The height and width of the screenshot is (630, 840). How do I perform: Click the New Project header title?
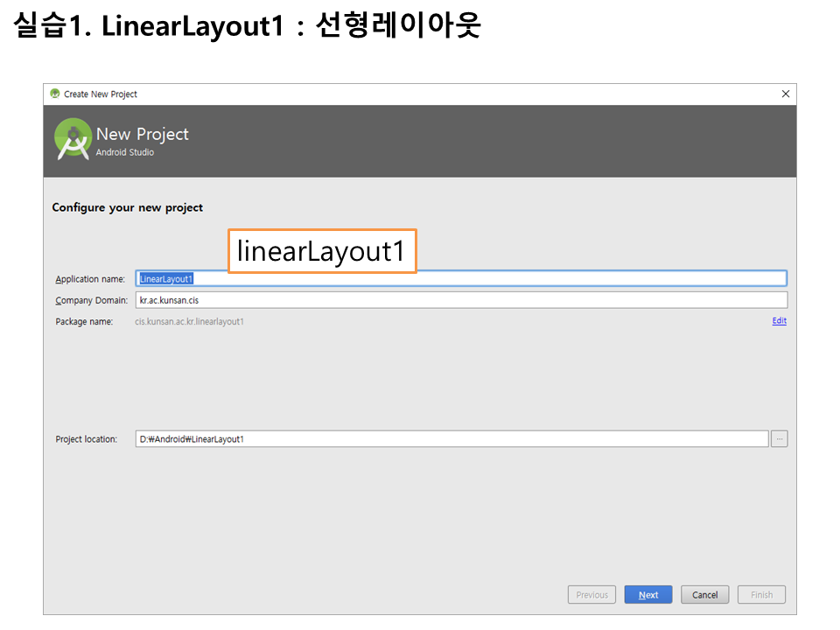click(142, 134)
